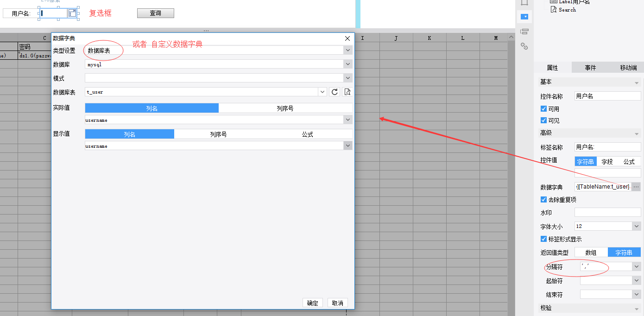
Task: Toggle the 可见 checkbox
Action: 544,120
